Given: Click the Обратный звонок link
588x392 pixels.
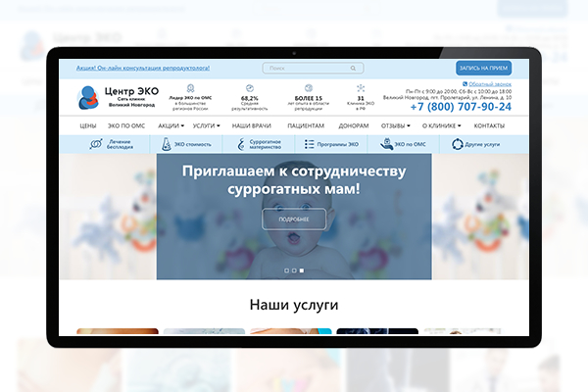Looking at the screenshot, I should tap(490, 84).
